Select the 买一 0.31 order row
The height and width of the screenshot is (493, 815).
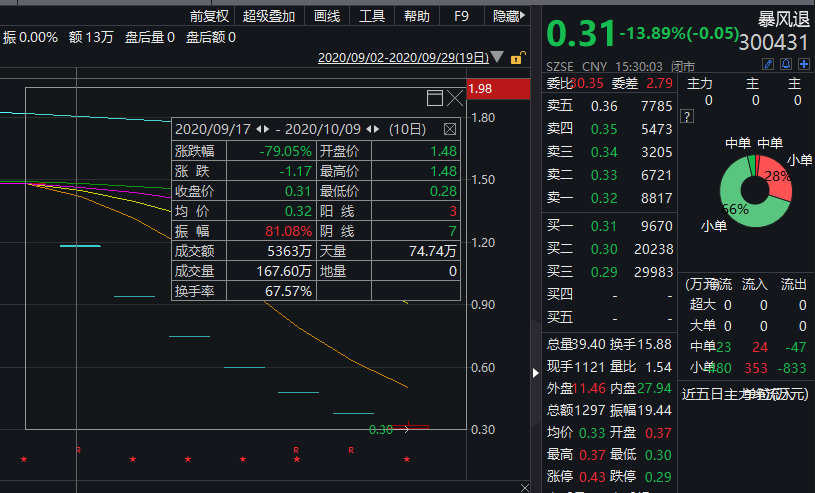pyautogui.click(x=609, y=226)
